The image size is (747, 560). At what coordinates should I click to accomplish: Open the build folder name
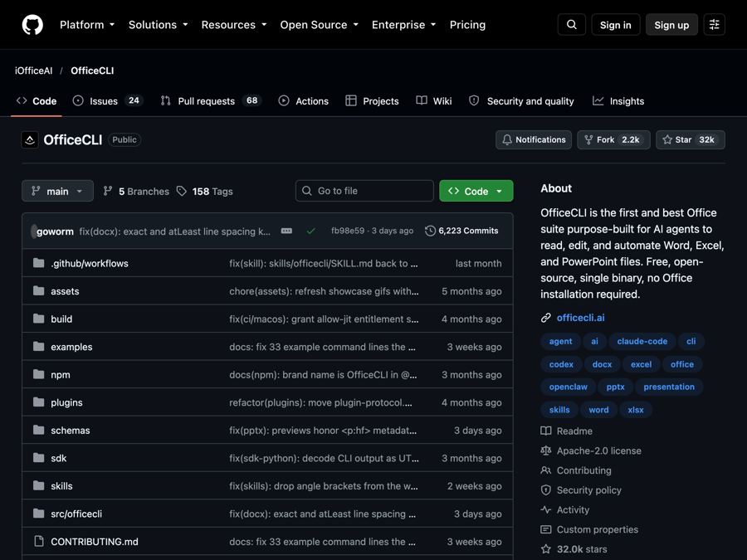[x=61, y=319]
